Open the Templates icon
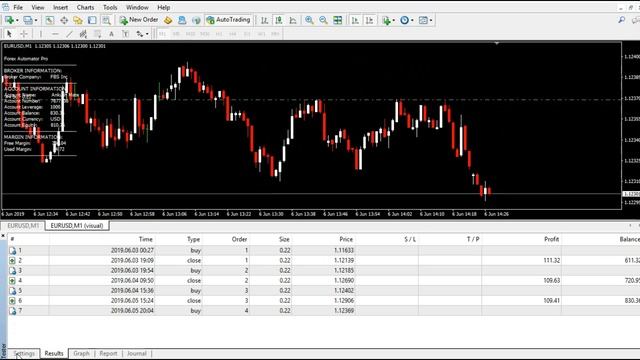This screenshot has height=360, width=640. 423,20
